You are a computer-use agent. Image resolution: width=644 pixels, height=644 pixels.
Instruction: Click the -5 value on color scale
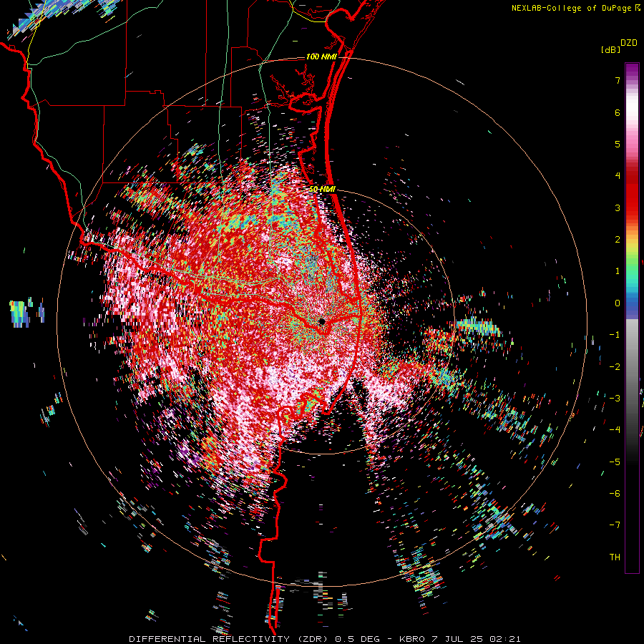[615, 462]
